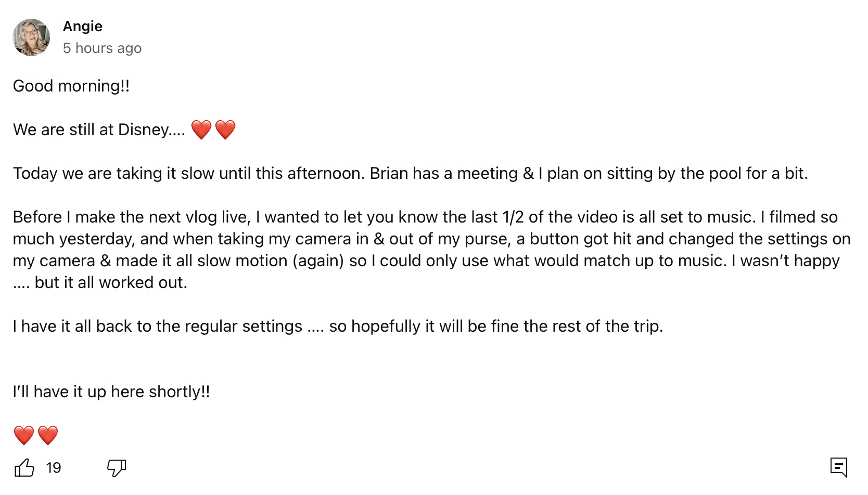Open the comments icon at bottom right

(x=838, y=467)
